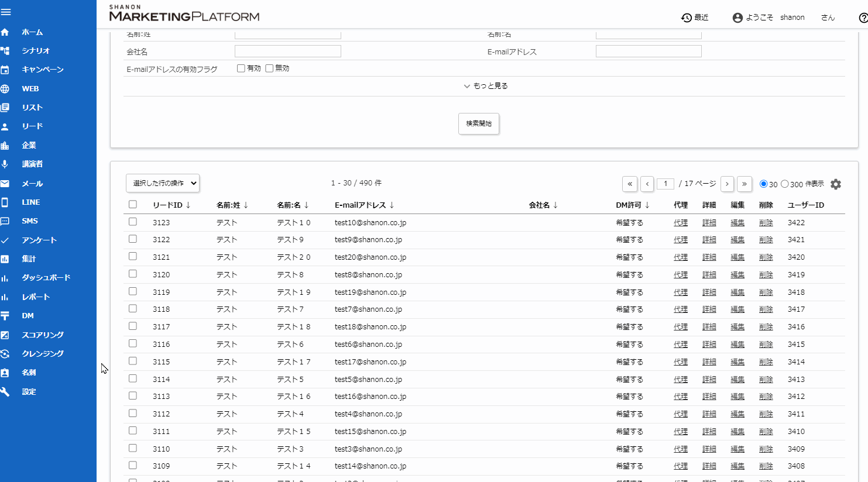The height and width of the screenshot is (482, 868).
Task: Click the page number input box
Action: point(665,184)
